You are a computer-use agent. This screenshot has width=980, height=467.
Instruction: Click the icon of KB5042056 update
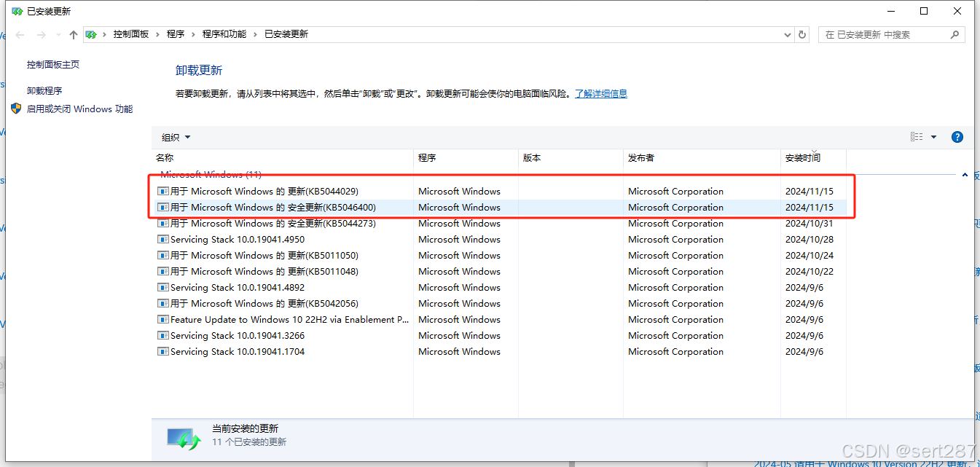coord(163,304)
